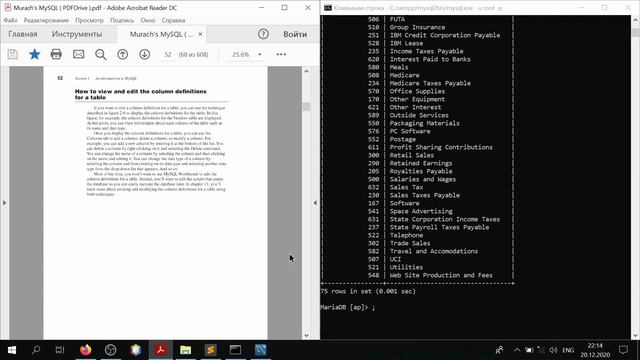The image size is (640, 360).
Task: Click the taskbar search icon
Action: [x=36, y=350]
